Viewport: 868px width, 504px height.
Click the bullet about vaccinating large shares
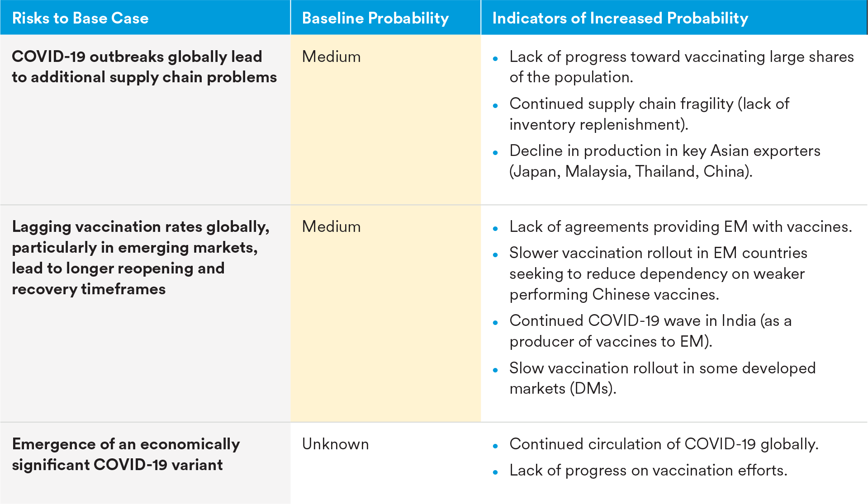pos(681,67)
